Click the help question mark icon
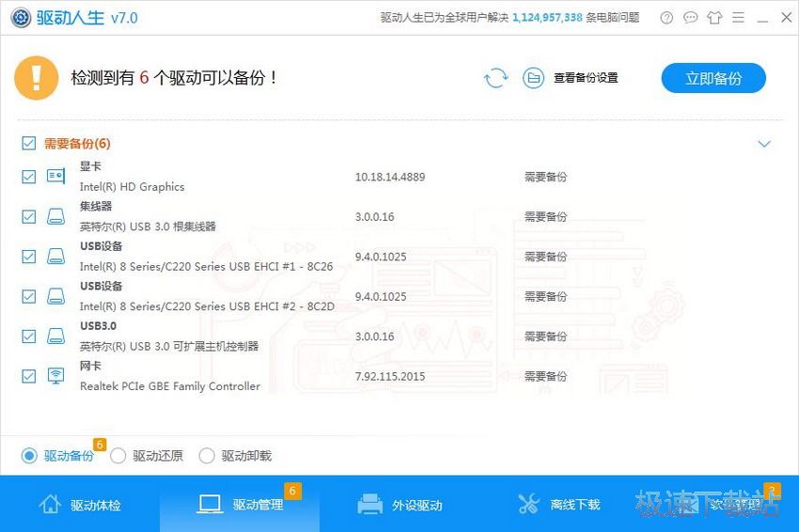The image size is (799, 532). (x=666, y=18)
